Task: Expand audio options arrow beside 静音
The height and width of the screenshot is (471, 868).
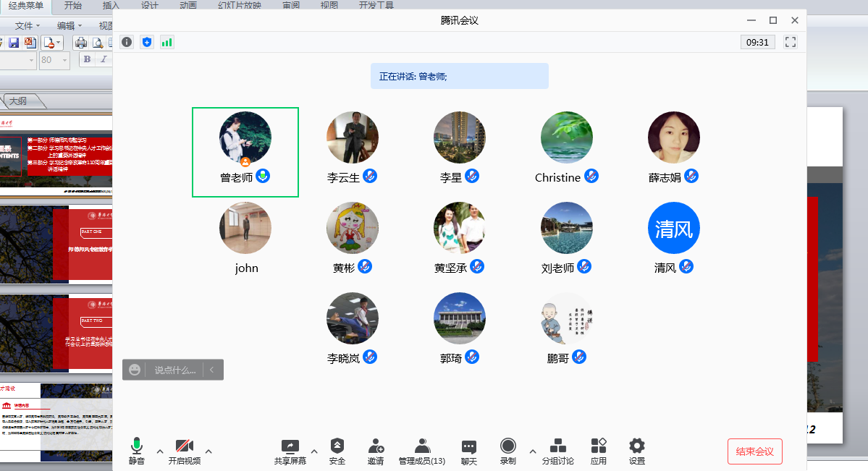Action: pos(160,451)
